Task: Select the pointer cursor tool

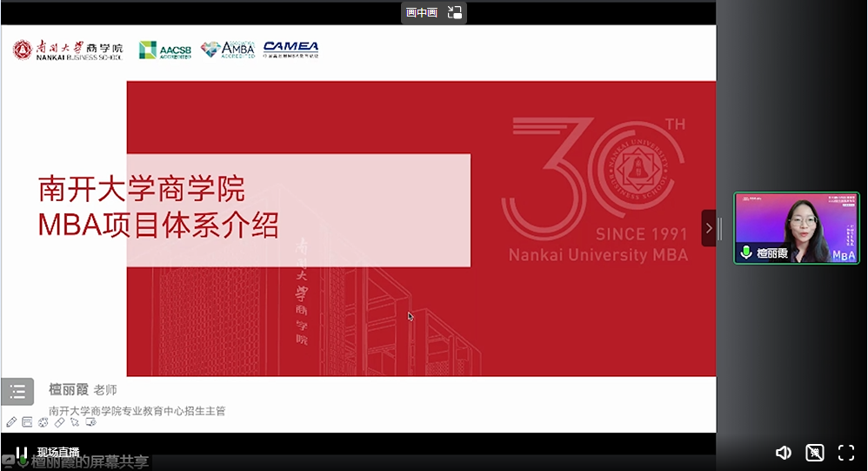Action: 75,422
